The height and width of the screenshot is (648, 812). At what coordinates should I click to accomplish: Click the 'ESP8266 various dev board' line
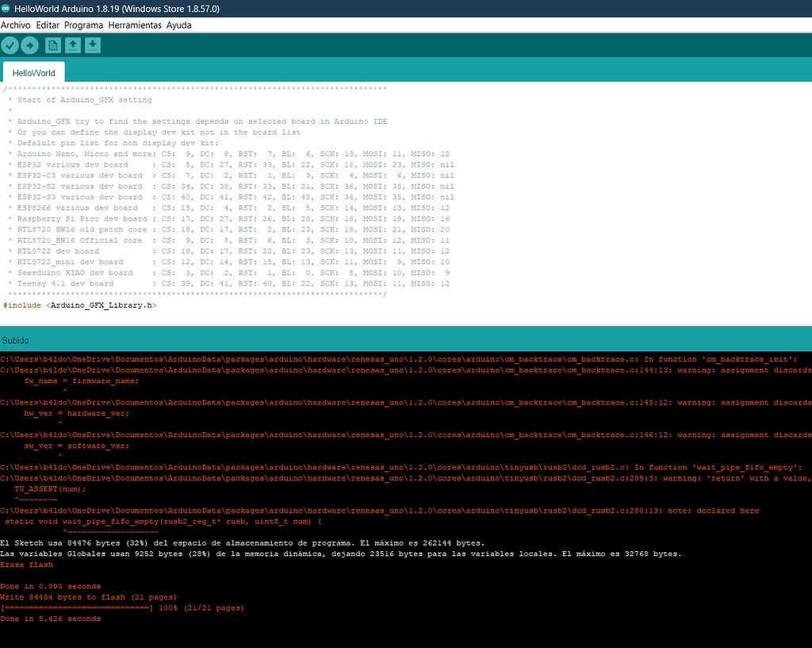pyautogui.click(x=229, y=208)
